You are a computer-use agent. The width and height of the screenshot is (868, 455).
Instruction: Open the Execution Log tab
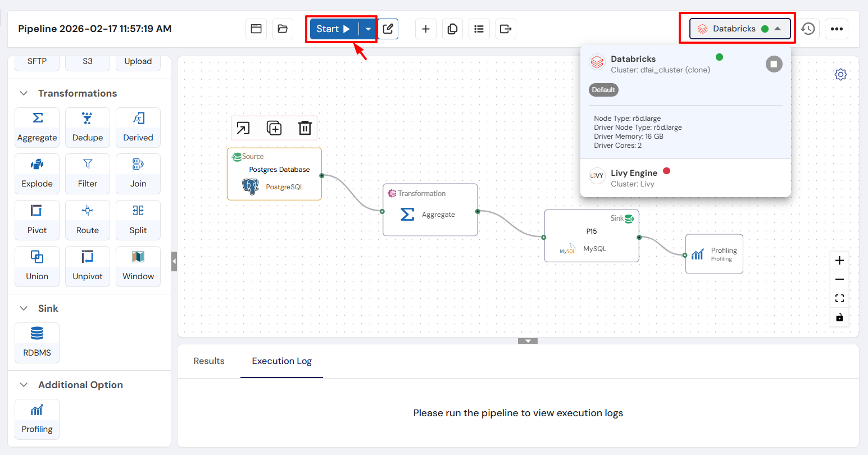[281, 361]
